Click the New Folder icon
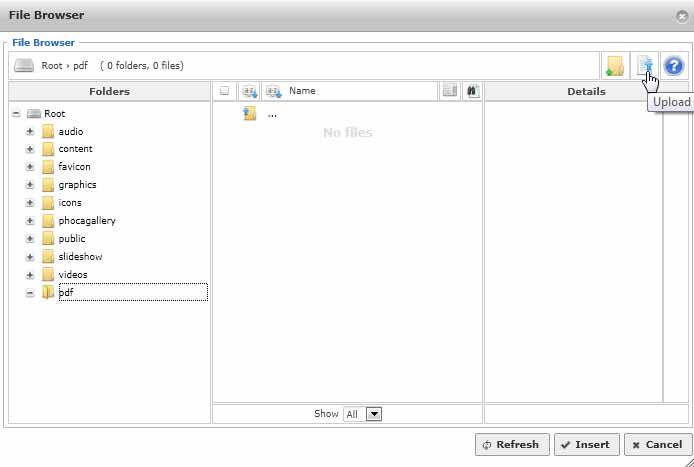694x467 pixels. pos(615,66)
